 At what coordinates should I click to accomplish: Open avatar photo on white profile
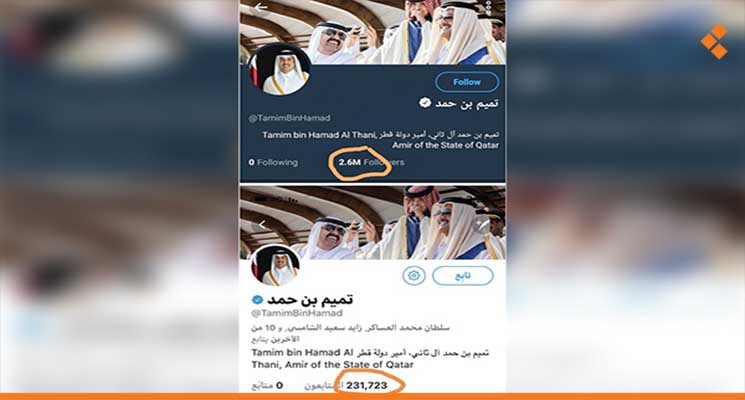coord(276,266)
